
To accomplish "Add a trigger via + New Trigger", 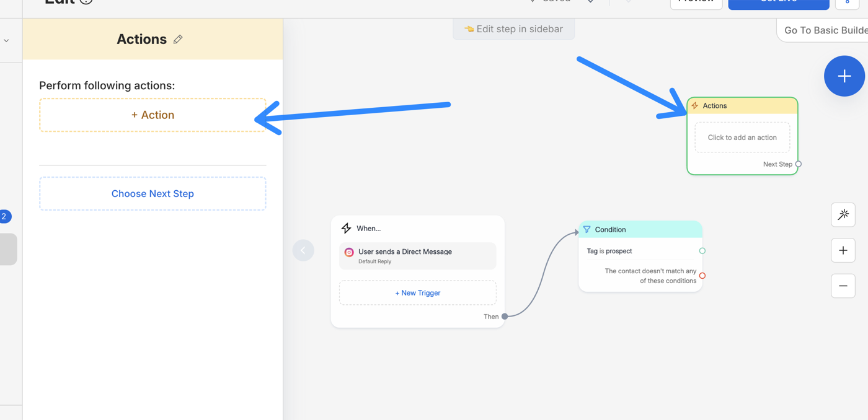I will coord(418,293).
